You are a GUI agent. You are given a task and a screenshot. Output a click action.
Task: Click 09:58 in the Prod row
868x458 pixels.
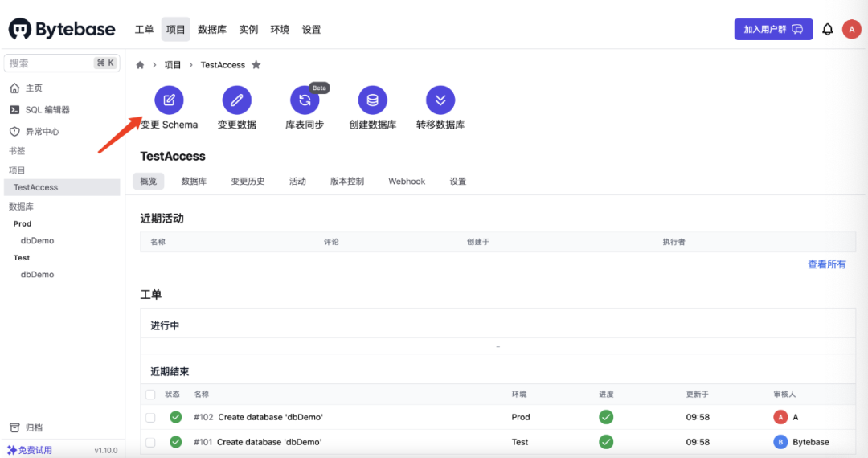pyautogui.click(x=698, y=417)
